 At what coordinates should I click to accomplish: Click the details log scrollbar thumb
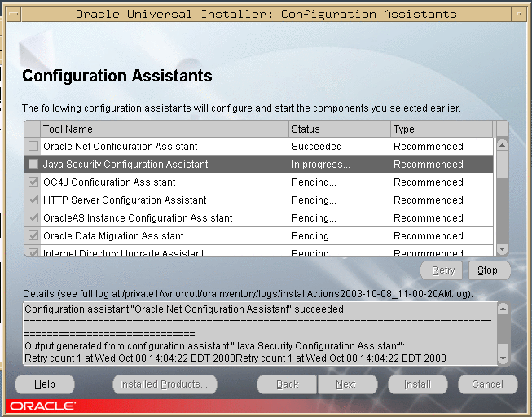pos(503,348)
